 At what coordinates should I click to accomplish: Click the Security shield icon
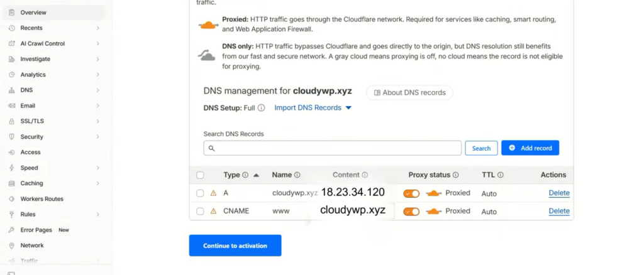click(x=11, y=137)
